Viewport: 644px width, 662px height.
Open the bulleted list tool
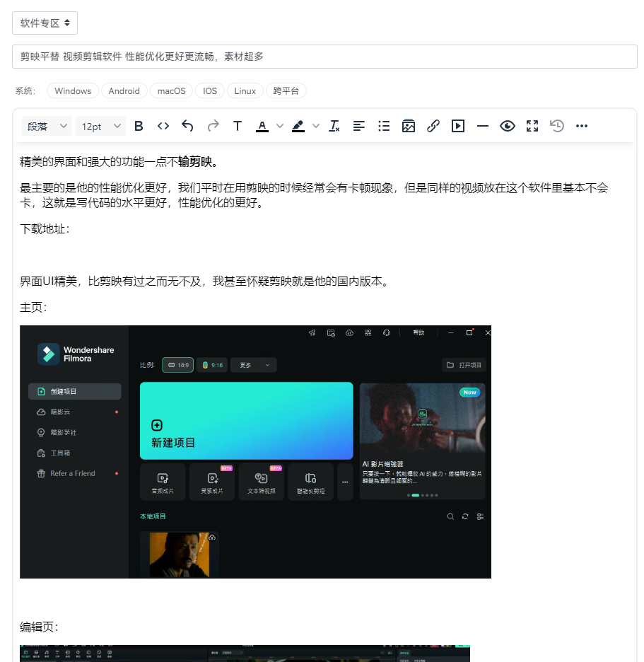point(384,126)
